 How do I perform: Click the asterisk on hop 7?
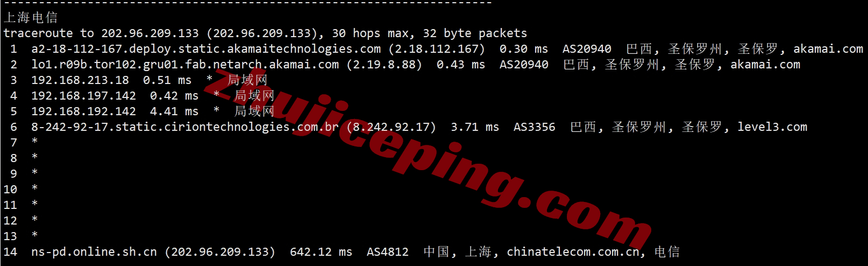pos(34,142)
